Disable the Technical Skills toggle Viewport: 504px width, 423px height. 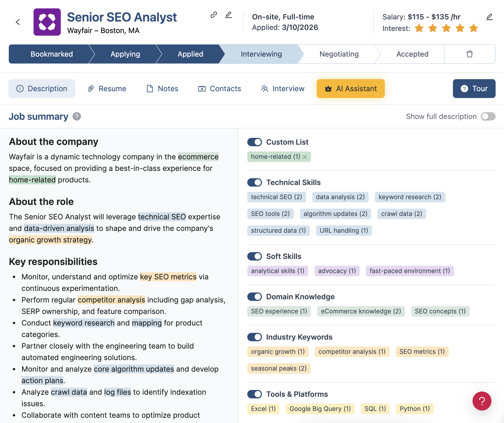(x=254, y=182)
